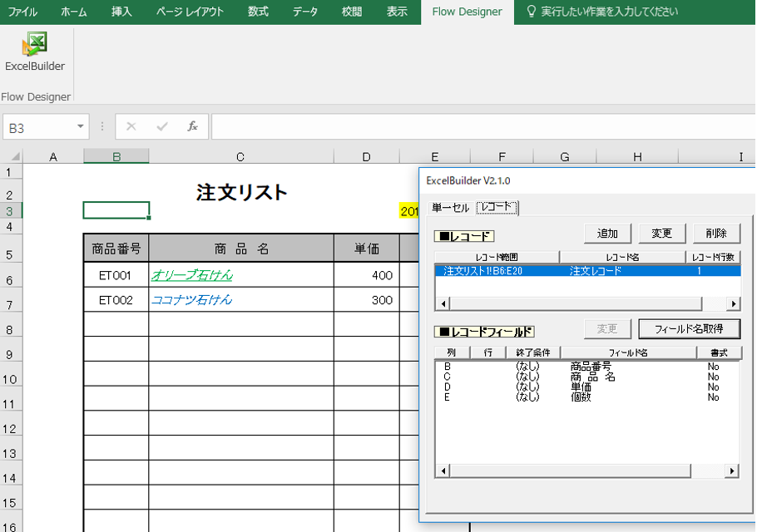The height and width of the screenshot is (532, 757).
Task: Click the Select All corner triangle
Action: 16,156
